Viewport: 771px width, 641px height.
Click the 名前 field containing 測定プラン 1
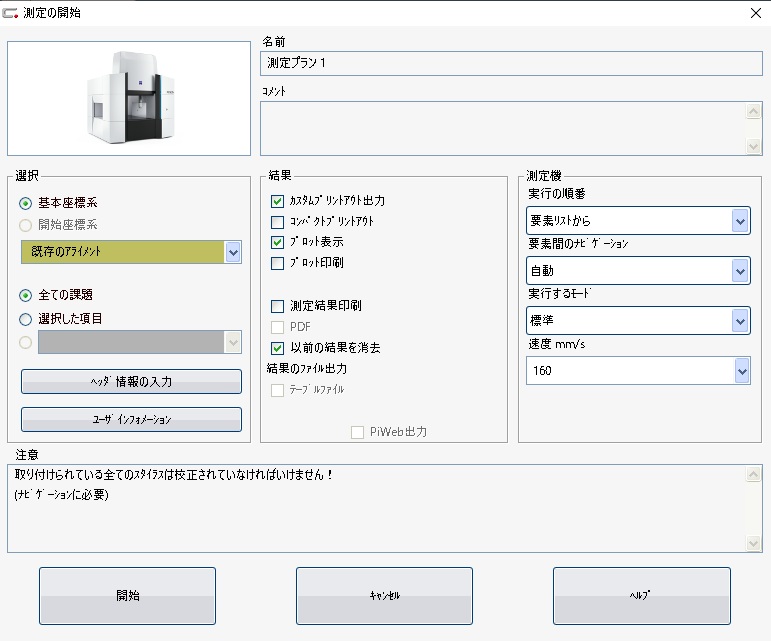(511, 63)
